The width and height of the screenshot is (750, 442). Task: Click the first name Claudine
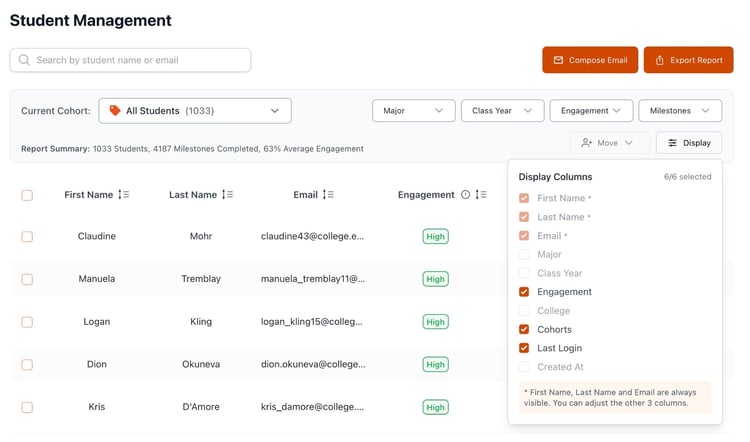click(x=97, y=236)
